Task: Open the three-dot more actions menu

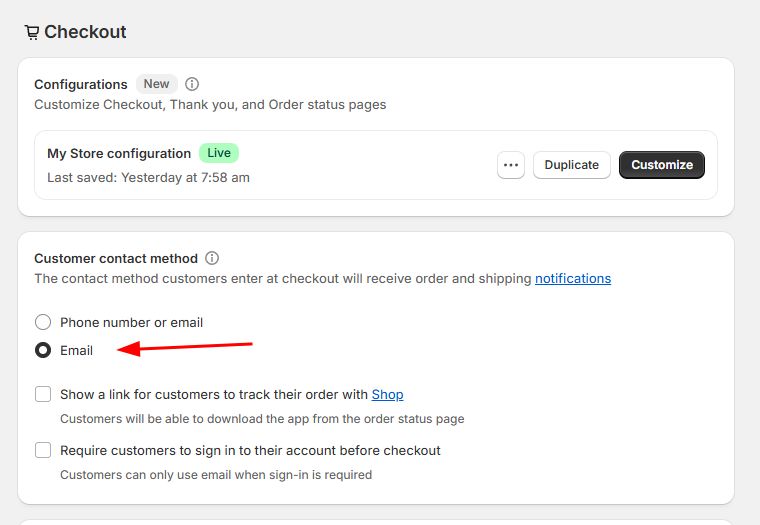Action: [511, 165]
